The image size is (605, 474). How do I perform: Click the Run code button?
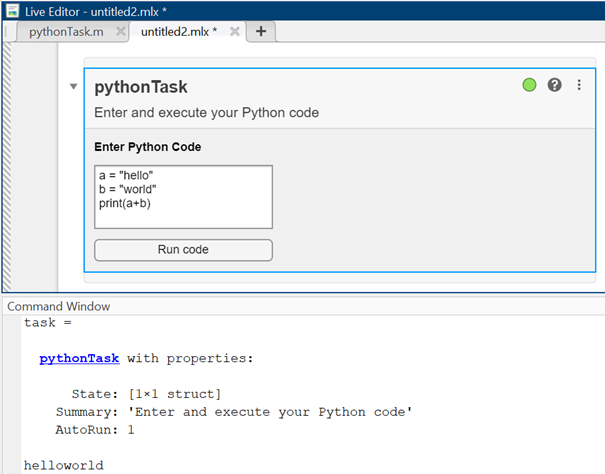[x=183, y=250]
